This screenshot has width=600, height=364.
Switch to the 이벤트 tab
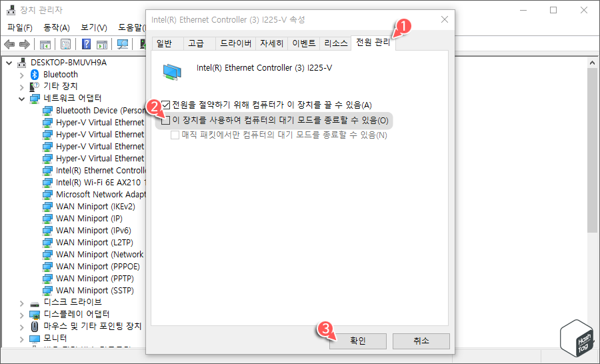coord(303,43)
